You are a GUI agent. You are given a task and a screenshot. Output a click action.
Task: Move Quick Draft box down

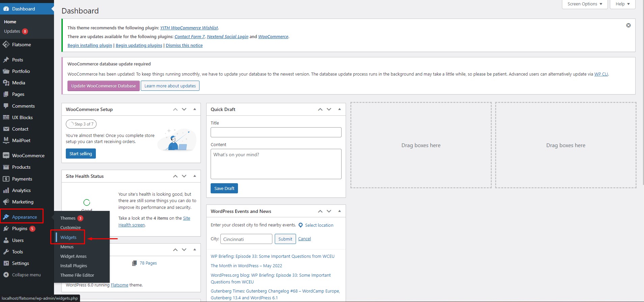[329, 109]
